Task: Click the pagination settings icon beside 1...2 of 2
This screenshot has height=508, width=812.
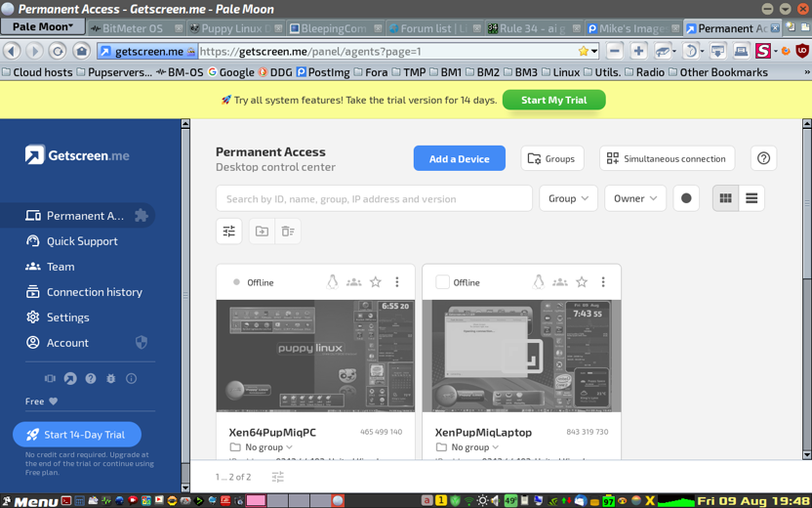Action: 277,477
